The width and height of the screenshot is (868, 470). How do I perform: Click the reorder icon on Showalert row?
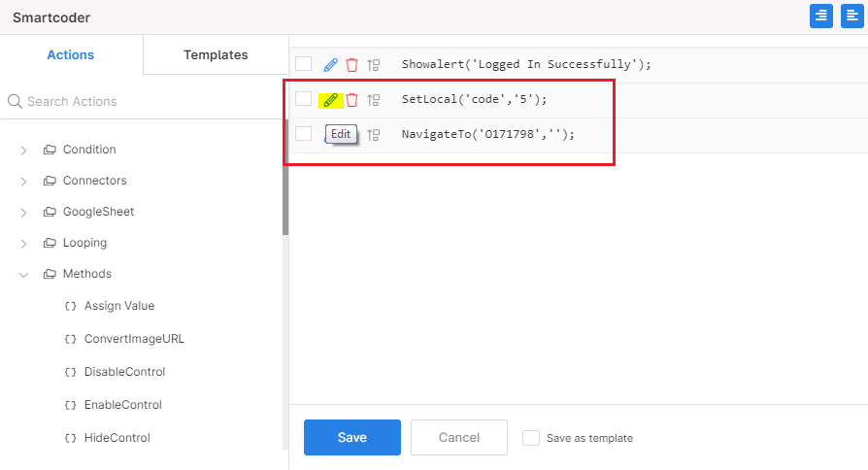point(374,65)
